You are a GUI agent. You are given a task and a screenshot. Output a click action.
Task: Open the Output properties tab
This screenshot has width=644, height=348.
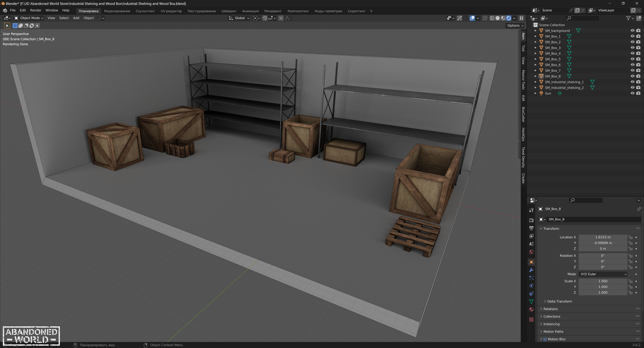[531, 228]
